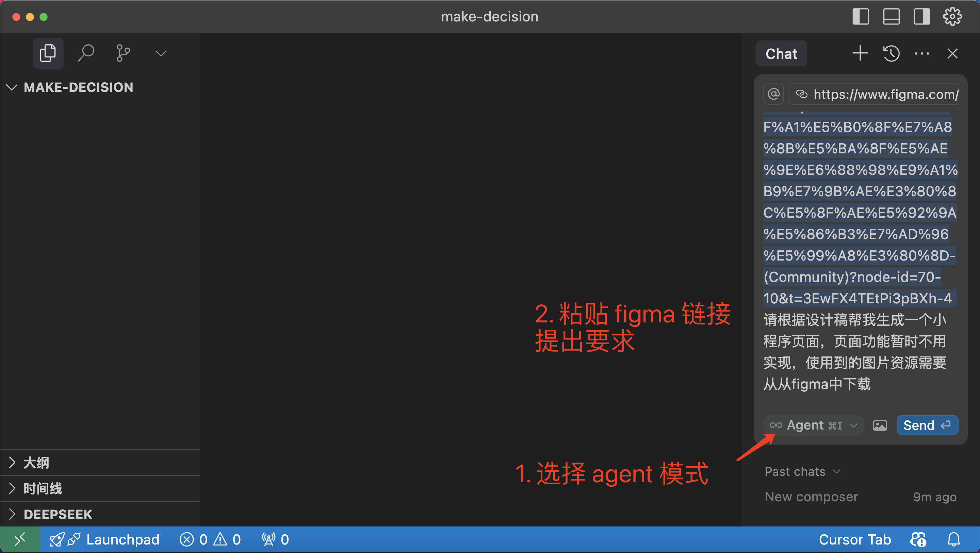Open the Explorer files icon
Viewport: 980px width, 553px height.
tap(48, 53)
